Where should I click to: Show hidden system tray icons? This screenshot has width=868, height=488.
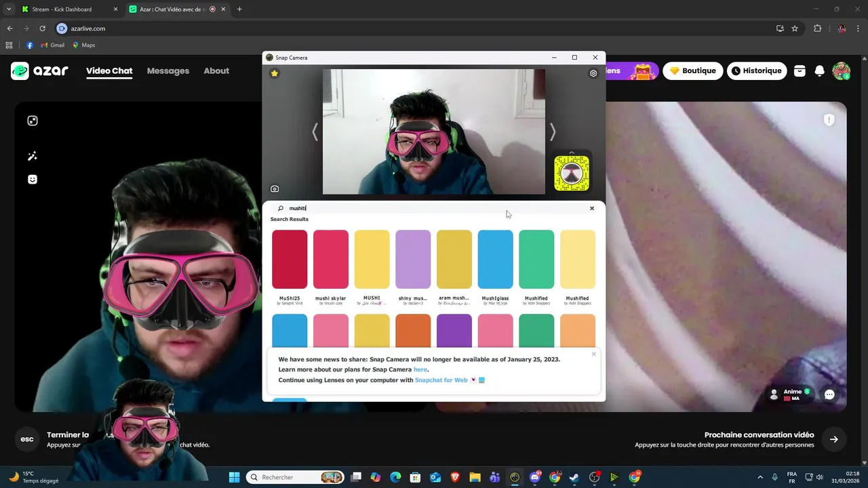[x=759, y=477]
